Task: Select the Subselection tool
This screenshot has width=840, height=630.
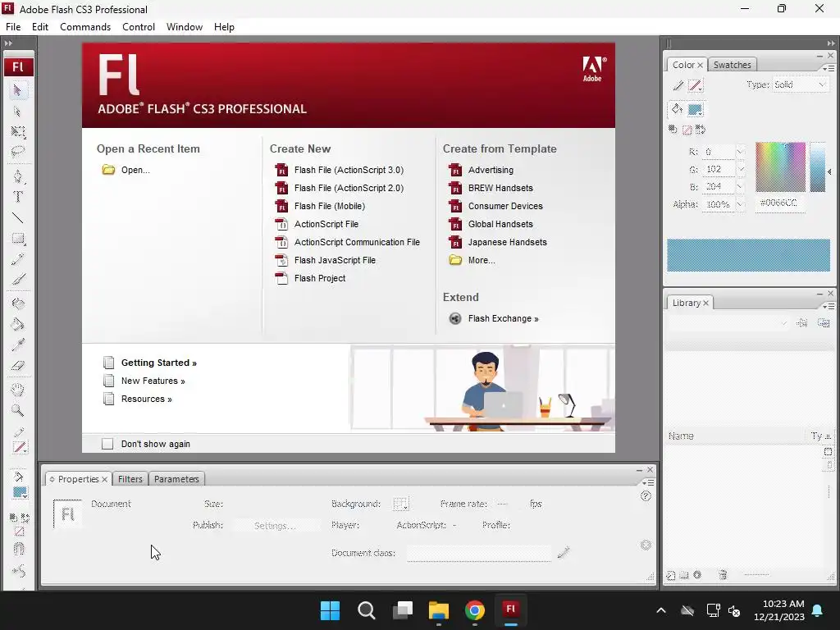Action: [x=18, y=112]
